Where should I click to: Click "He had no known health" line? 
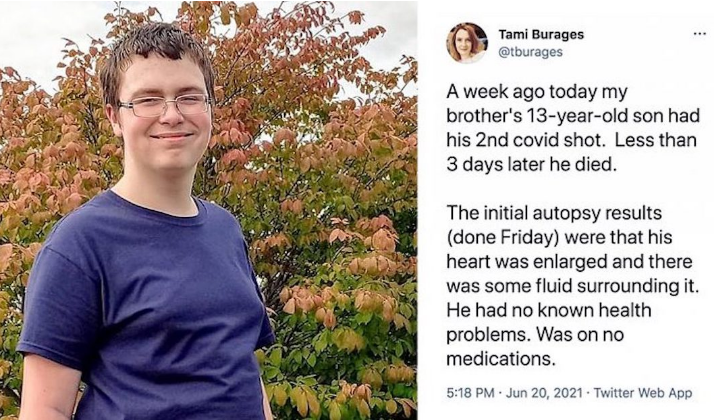pos(549,310)
